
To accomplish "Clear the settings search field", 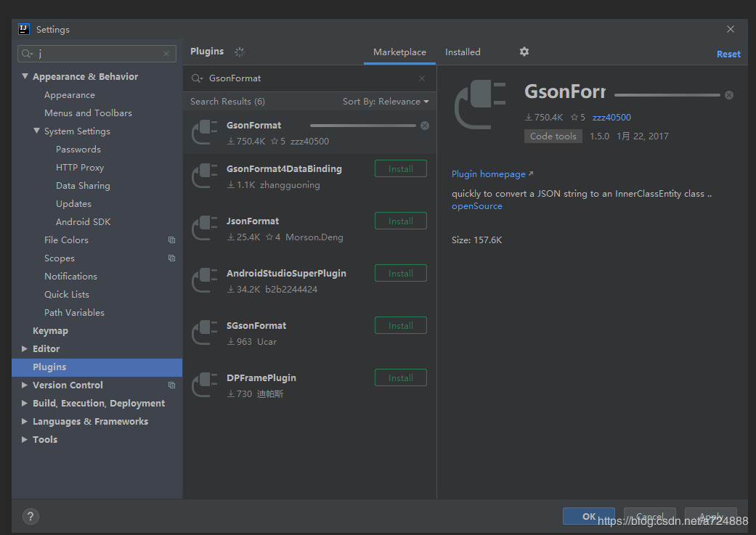I will (x=166, y=54).
